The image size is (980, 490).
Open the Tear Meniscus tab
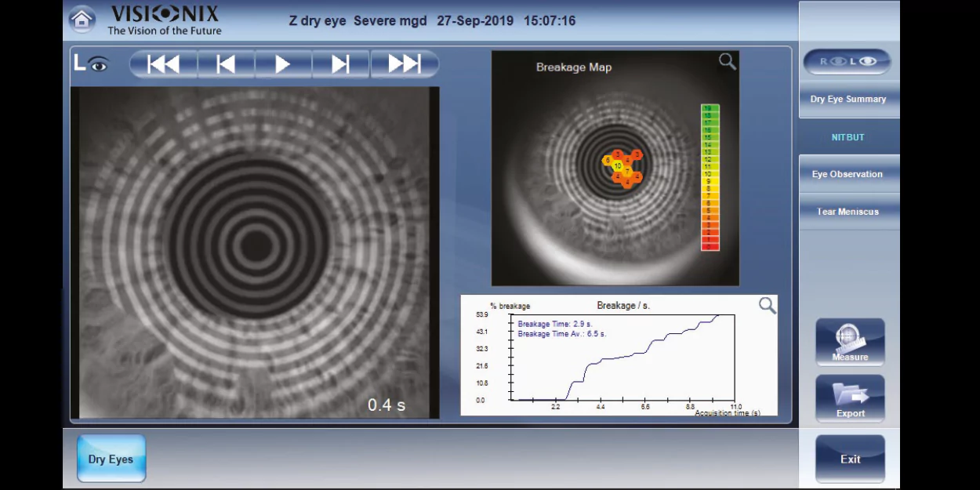coord(848,212)
